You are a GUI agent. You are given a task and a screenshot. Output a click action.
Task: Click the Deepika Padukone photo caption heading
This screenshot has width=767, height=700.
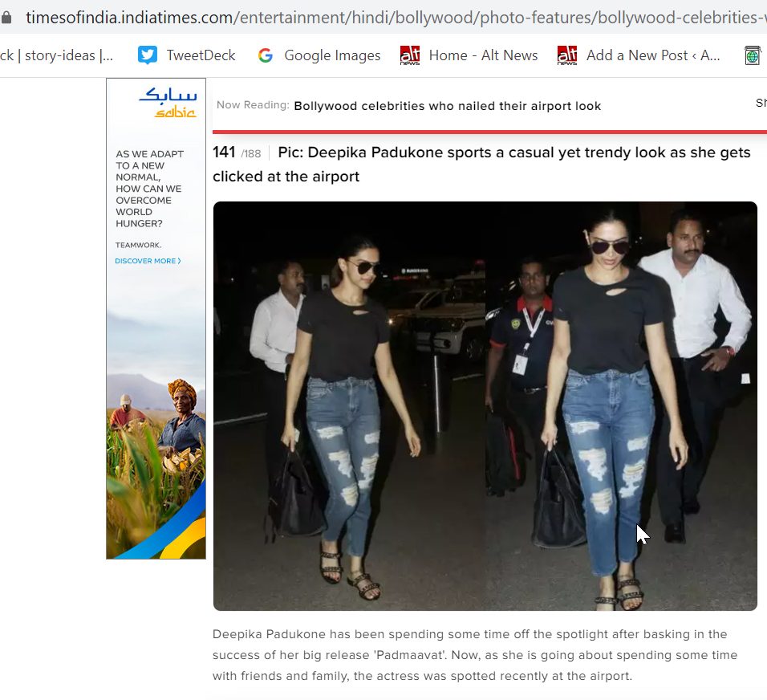pyautogui.click(x=481, y=164)
